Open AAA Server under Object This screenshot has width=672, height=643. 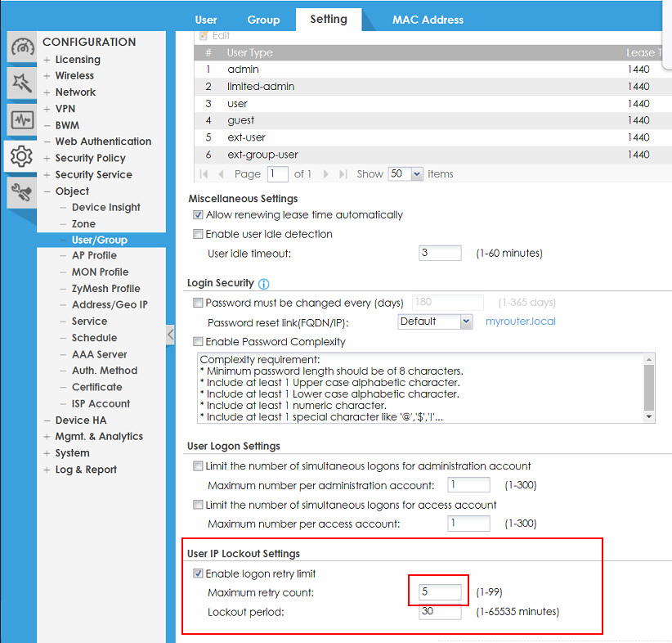tap(99, 354)
